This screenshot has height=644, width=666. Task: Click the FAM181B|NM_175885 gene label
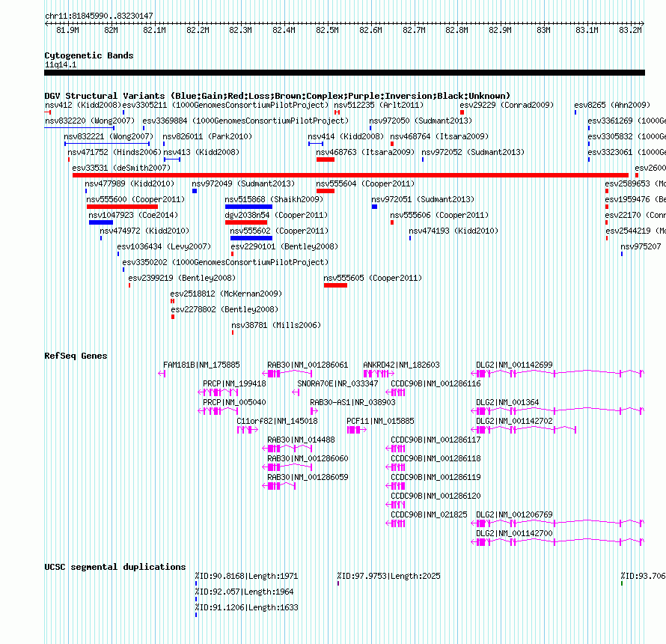click(201, 365)
